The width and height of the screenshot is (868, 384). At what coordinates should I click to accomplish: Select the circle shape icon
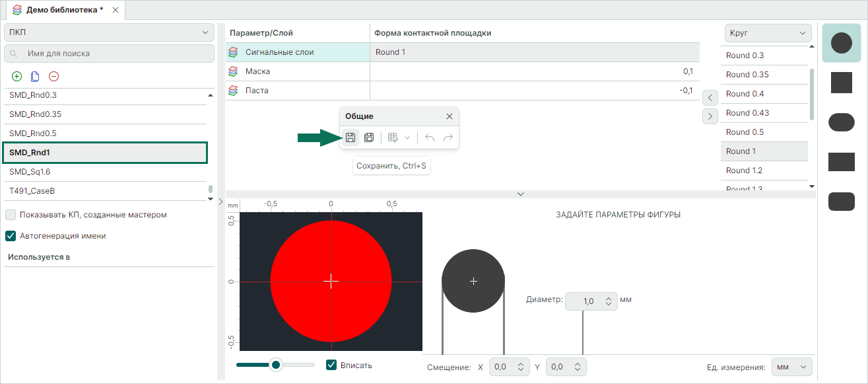click(841, 44)
